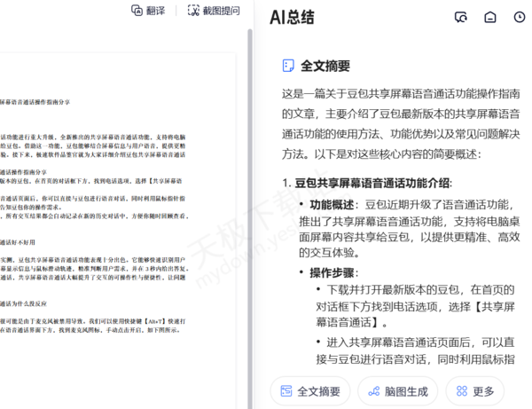Screen dimensions: 532x409
Task: Click paragraph starting 这是一篇关于豆包共享屏幕
Action: point(401,124)
